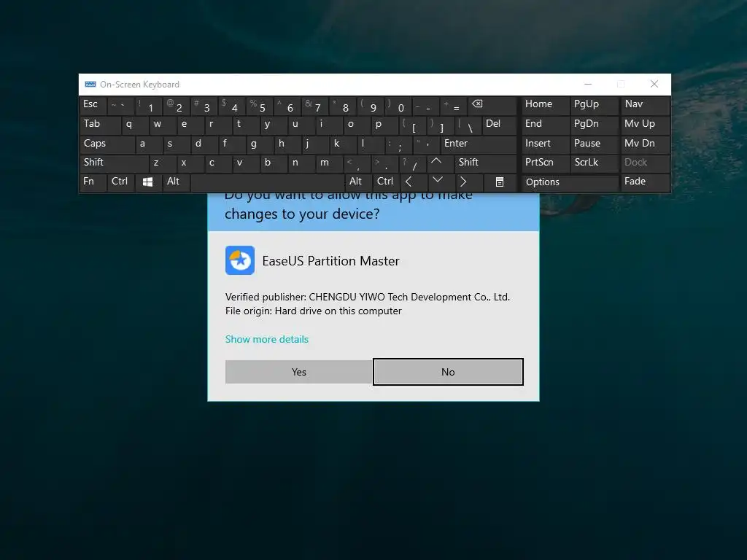Toggle the right Ctrl key
Viewport: 747px width, 560px height.
pos(386,182)
